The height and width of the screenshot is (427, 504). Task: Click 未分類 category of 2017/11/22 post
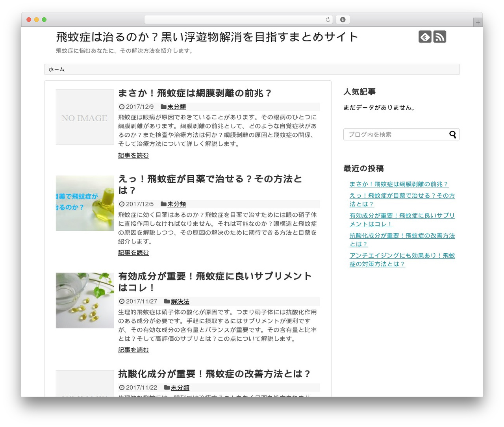pos(180,388)
